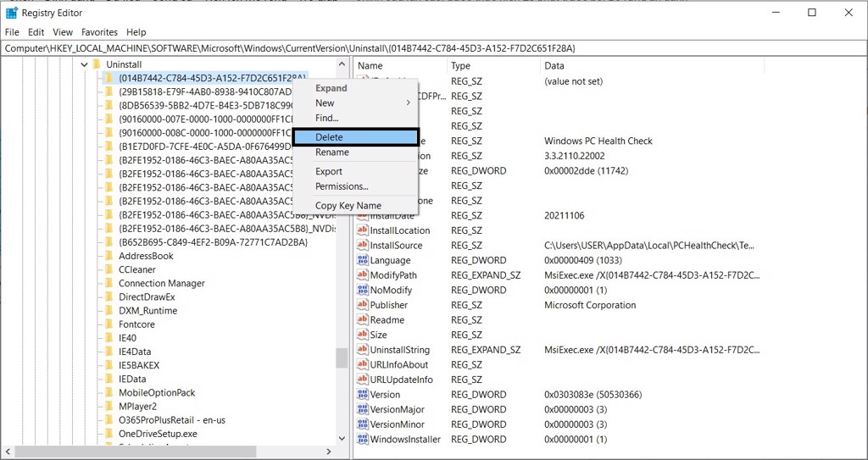The image size is (868, 460).
Task: Click the Readme string value icon
Action: pos(363,320)
